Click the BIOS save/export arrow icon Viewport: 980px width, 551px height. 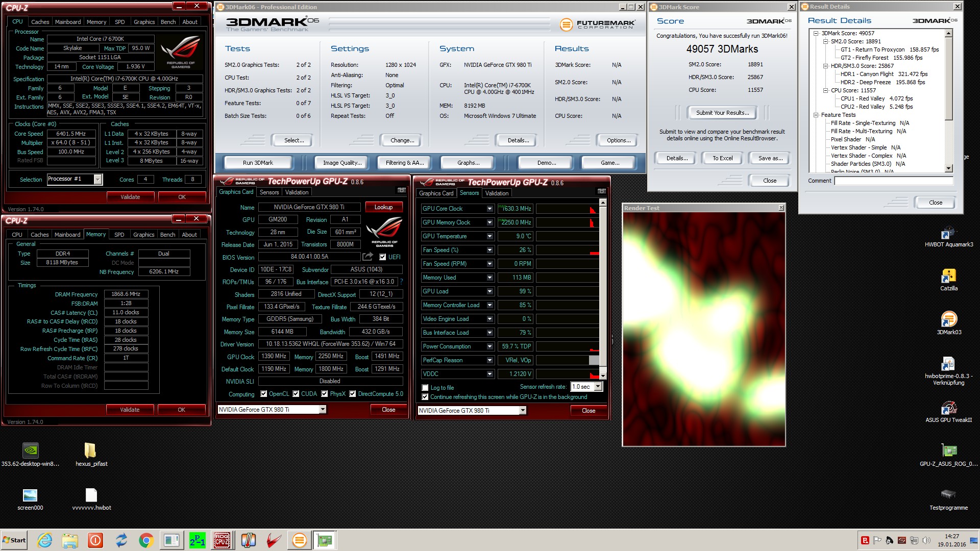[367, 257]
